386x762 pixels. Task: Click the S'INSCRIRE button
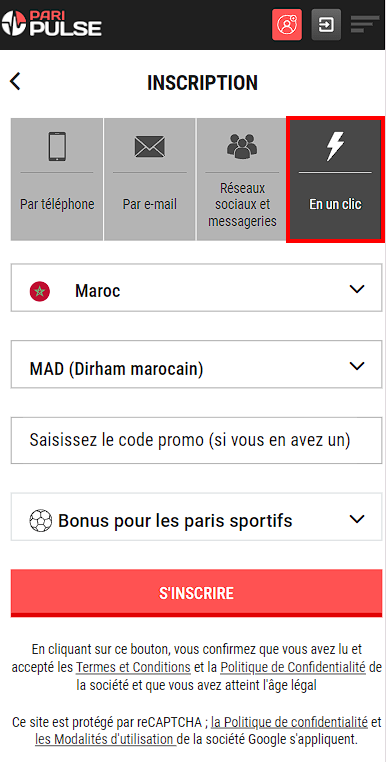[x=196, y=593]
